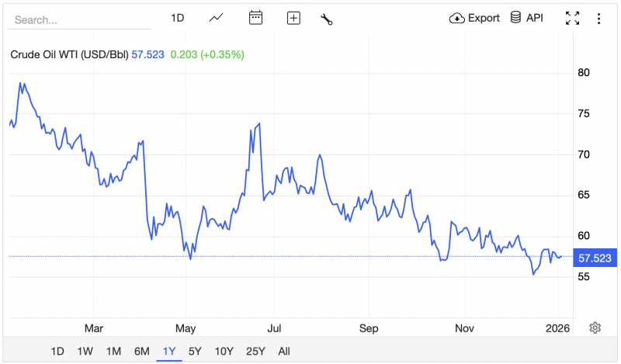Open the three-dot more options menu

pos(598,18)
